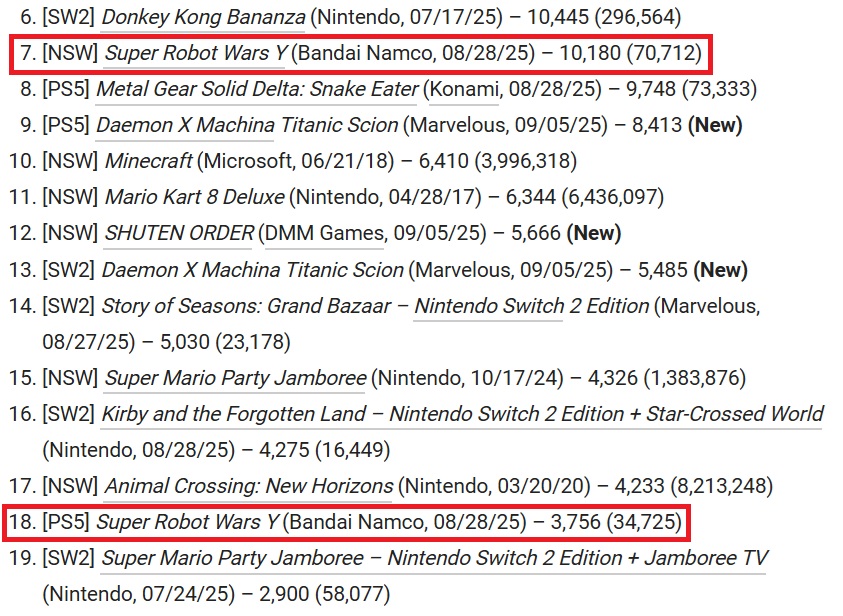Click SW2 Daemon X Machina entry 13 title

tap(252, 270)
